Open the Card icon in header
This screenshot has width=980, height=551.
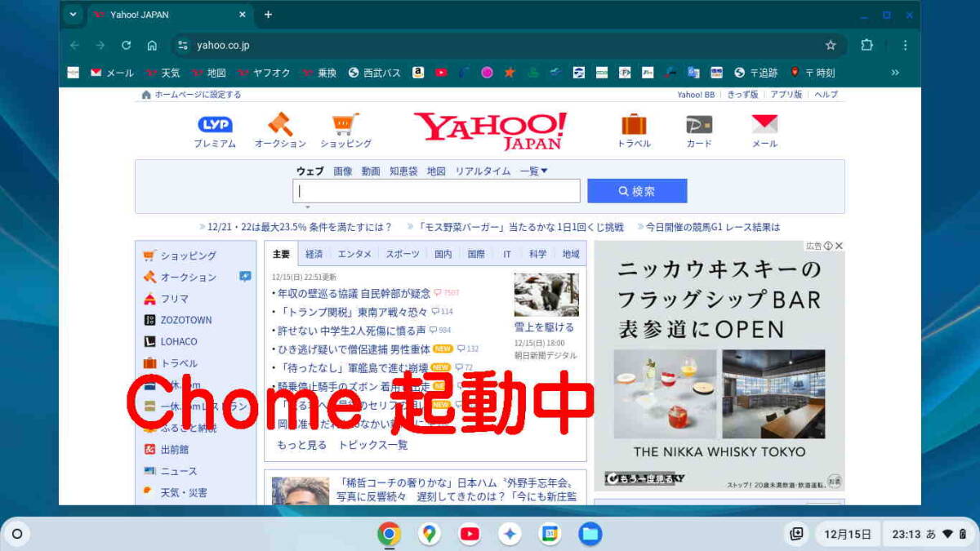click(699, 124)
